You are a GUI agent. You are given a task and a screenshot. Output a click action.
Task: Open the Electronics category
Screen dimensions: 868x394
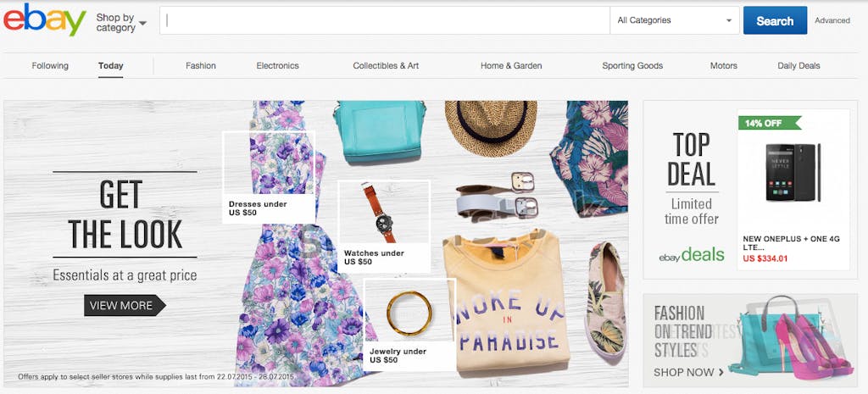click(277, 66)
